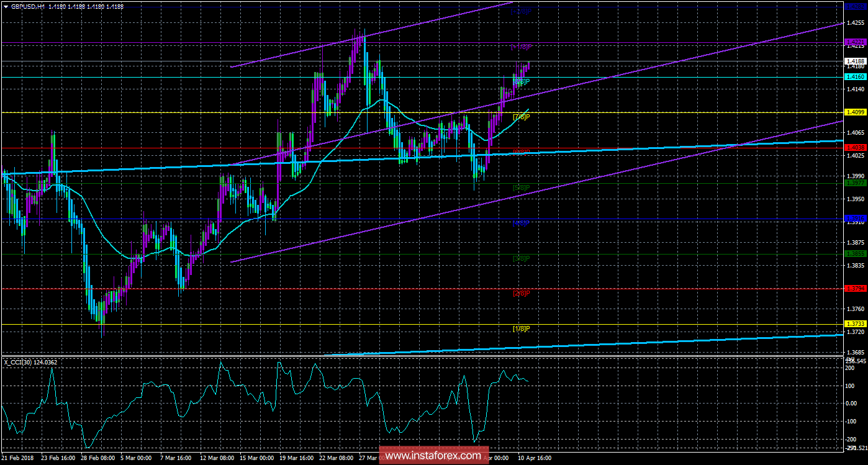This screenshot has width=868, height=465.
Task: Select the current price tag 1.4188
Action: coord(856,60)
